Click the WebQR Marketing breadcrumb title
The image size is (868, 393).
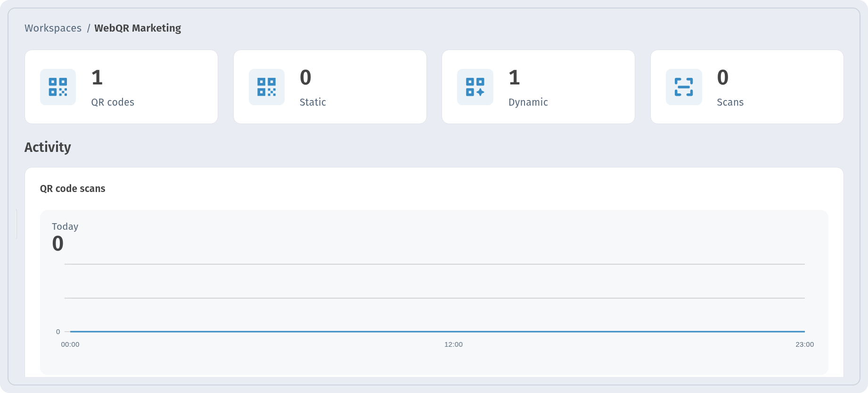coord(138,28)
